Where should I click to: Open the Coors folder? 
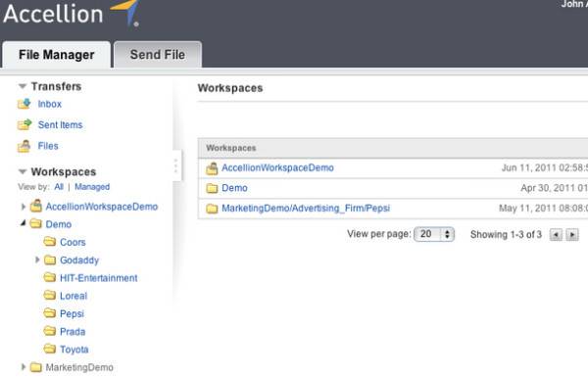point(73,242)
